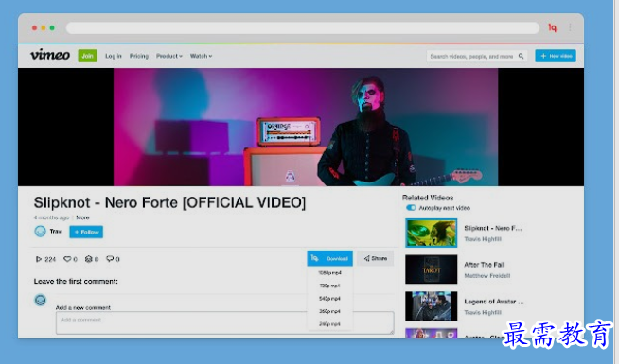Open the Slipknot - Nero F... related thumbnail
Screen dimensions: 619x364
click(431, 234)
